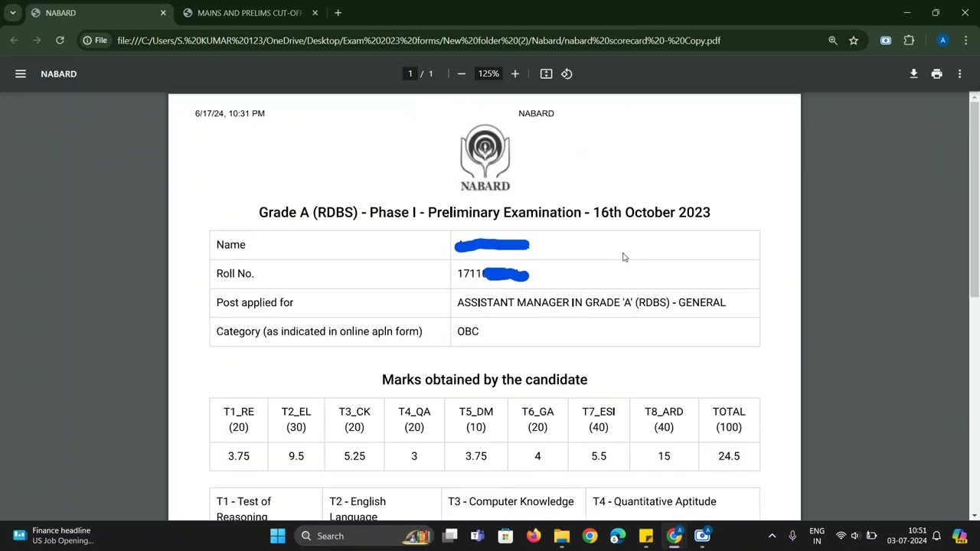Edit the 125% zoom level field
This screenshot has height=551, width=980.
[x=488, y=74]
